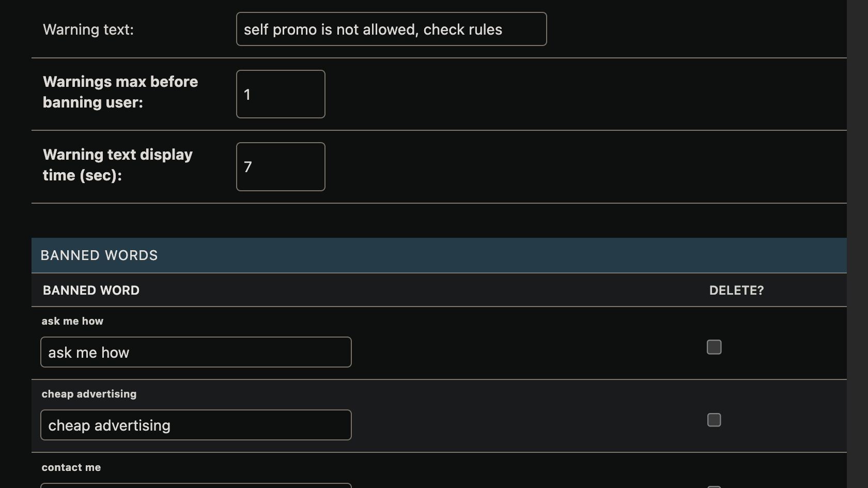Click the 'Warning text:' label

[x=88, y=30]
